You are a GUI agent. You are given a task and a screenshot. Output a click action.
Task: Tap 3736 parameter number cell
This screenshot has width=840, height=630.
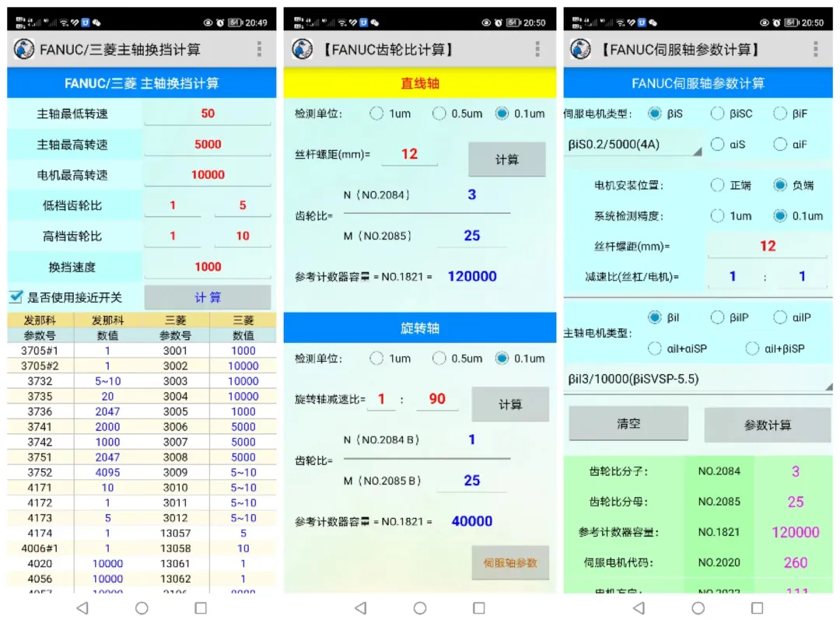click(40, 411)
